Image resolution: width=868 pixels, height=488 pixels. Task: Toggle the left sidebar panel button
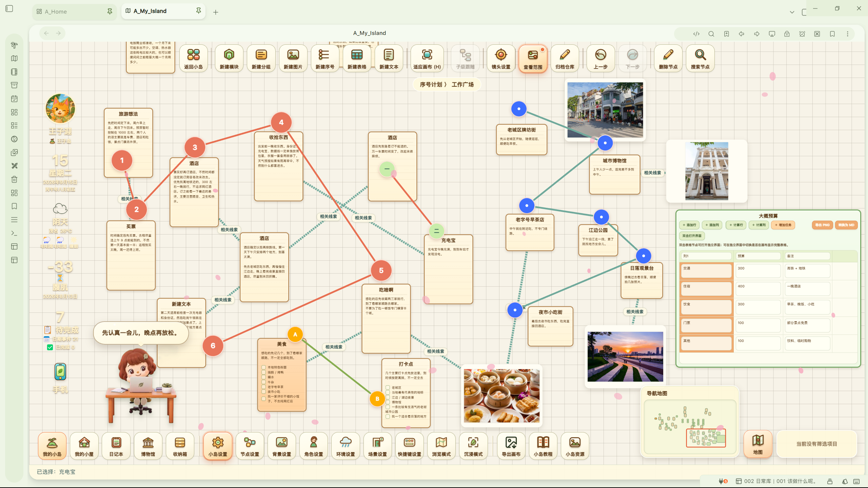click(9, 8)
